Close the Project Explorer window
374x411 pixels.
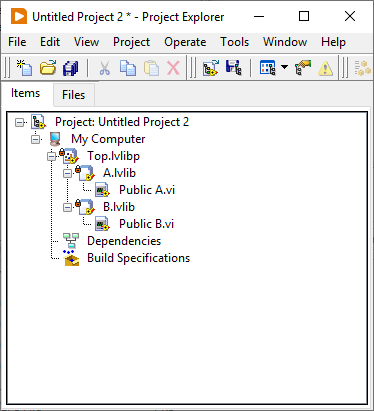[350, 16]
